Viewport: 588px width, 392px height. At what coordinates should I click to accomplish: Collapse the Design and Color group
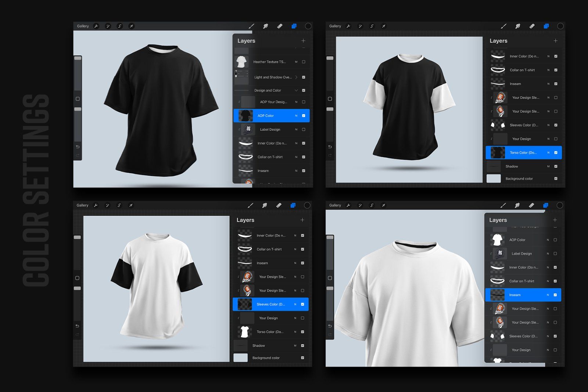click(x=296, y=90)
